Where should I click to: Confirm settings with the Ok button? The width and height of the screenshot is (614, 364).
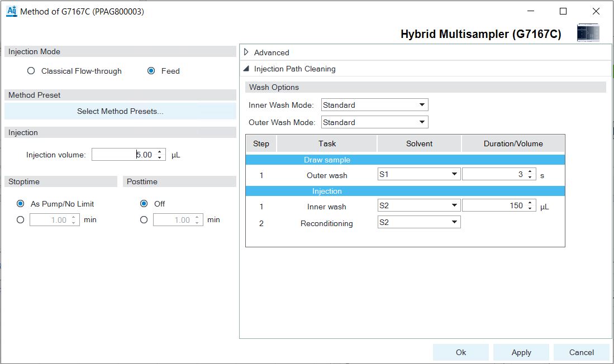tap(460, 352)
